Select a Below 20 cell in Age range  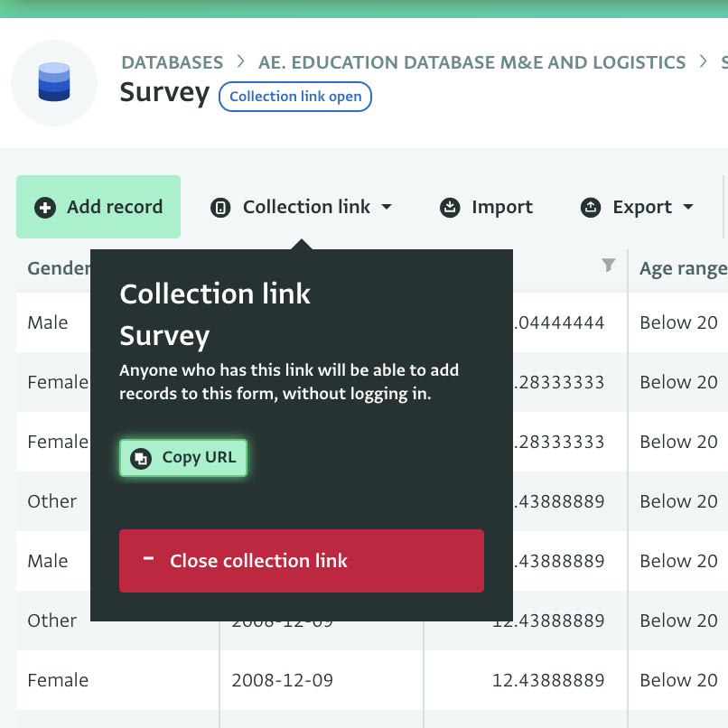[x=678, y=322]
